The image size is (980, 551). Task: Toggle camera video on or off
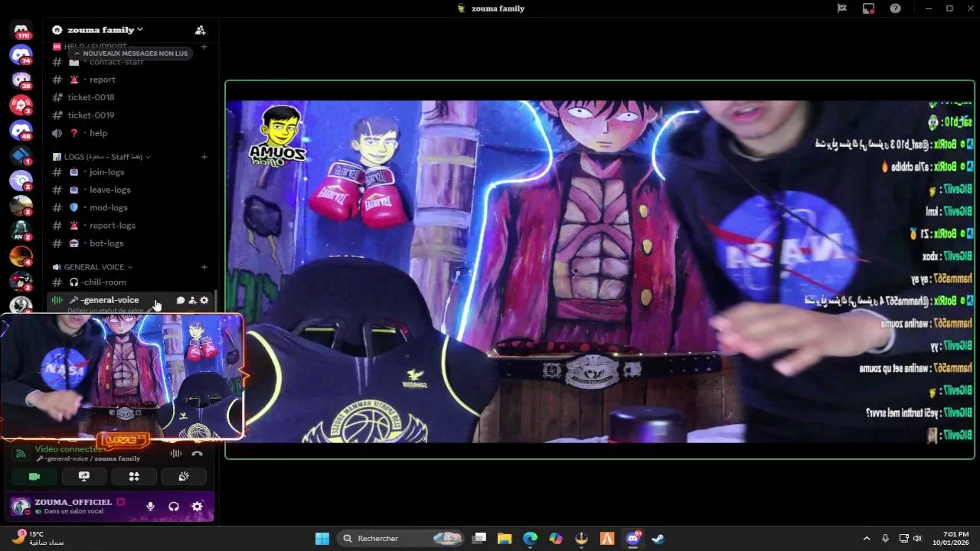[34, 476]
